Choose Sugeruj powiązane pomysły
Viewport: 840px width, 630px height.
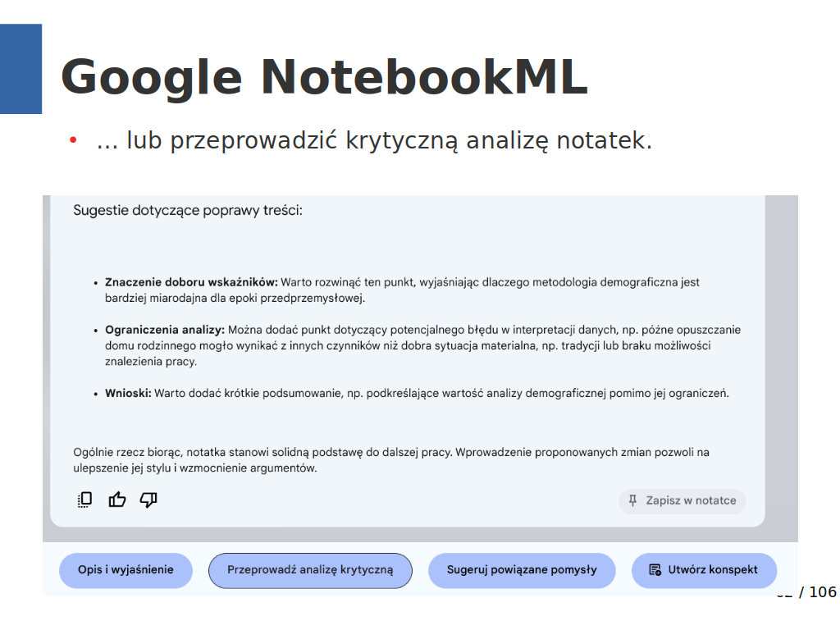tap(522, 570)
